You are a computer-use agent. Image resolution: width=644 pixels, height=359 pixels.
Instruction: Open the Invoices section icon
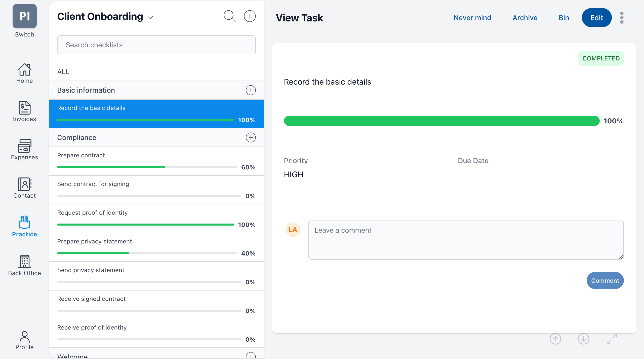coord(24,108)
